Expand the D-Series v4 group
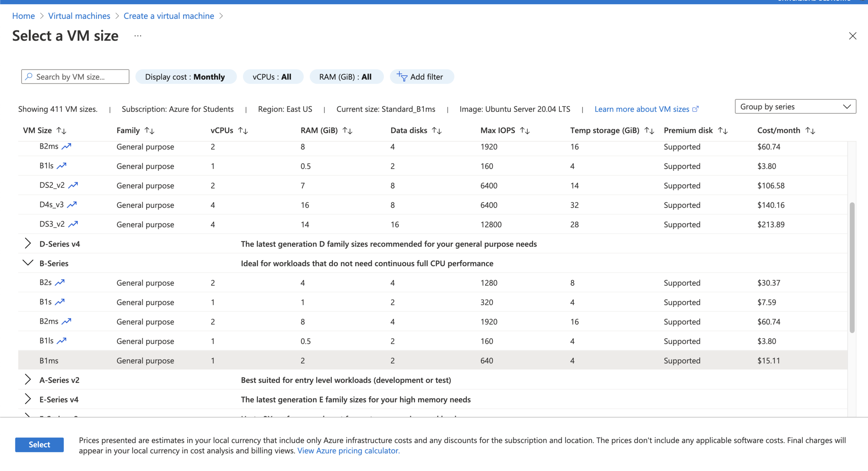 pyautogui.click(x=28, y=244)
